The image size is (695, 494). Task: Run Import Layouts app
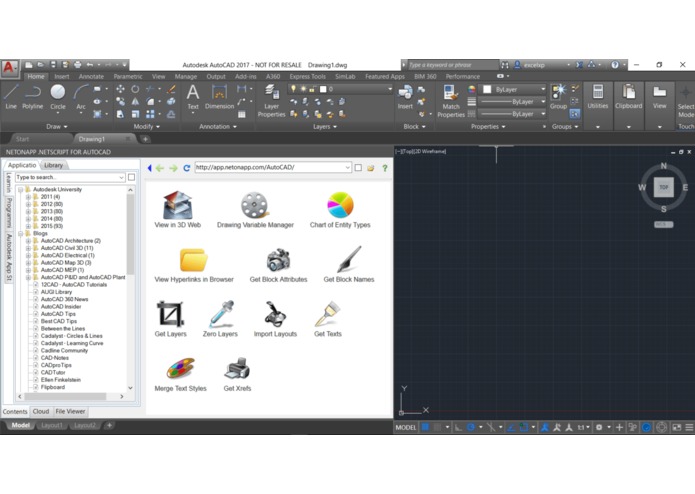pos(275,319)
